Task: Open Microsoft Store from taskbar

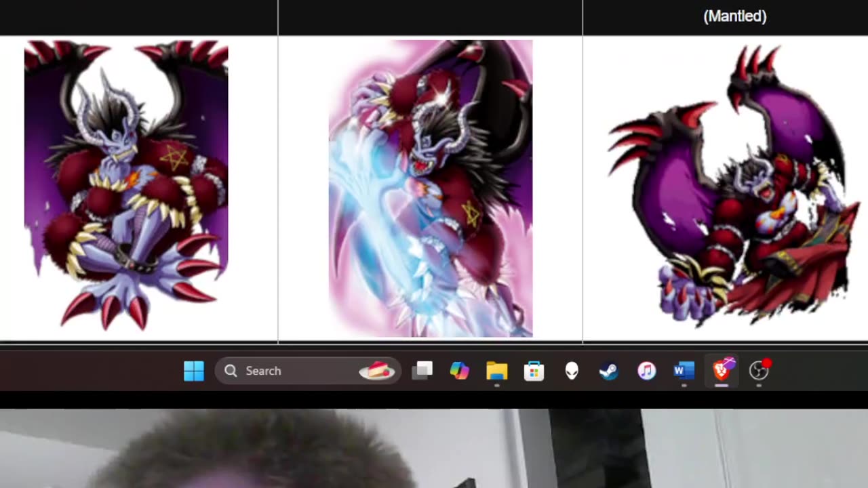Action: pos(534,371)
